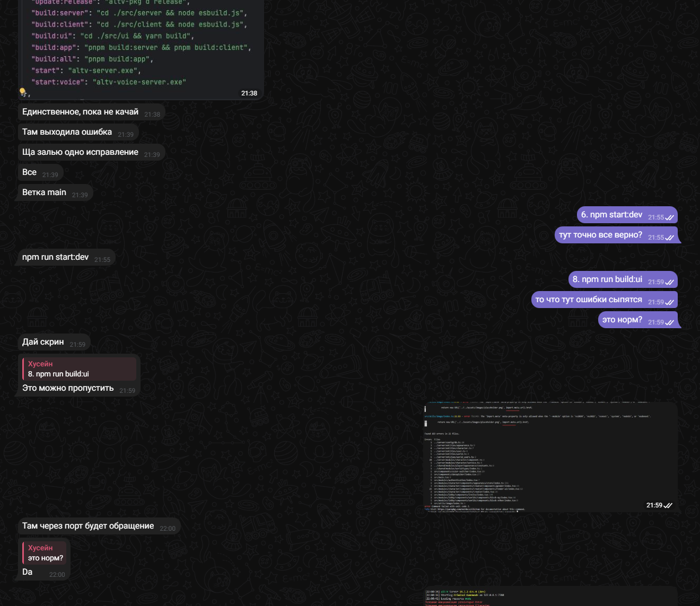Click the code line "start": "altv-server.exe"

pyautogui.click(x=86, y=71)
